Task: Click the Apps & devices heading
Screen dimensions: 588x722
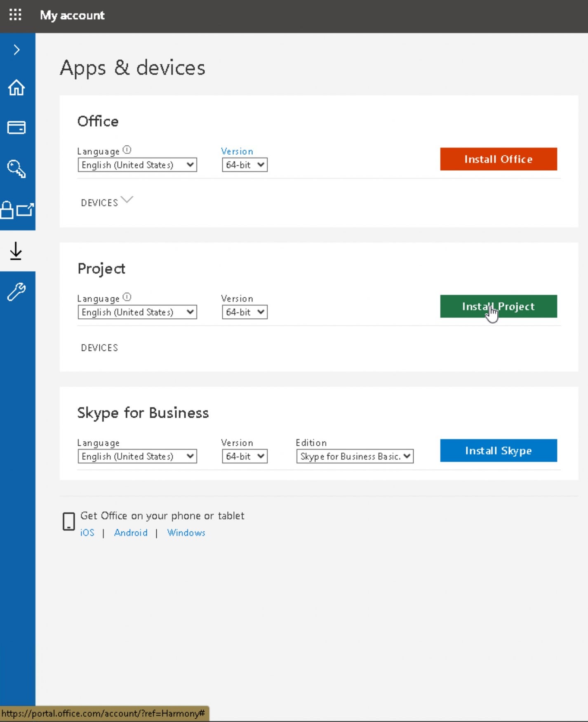Action: pyautogui.click(x=132, y=68)
